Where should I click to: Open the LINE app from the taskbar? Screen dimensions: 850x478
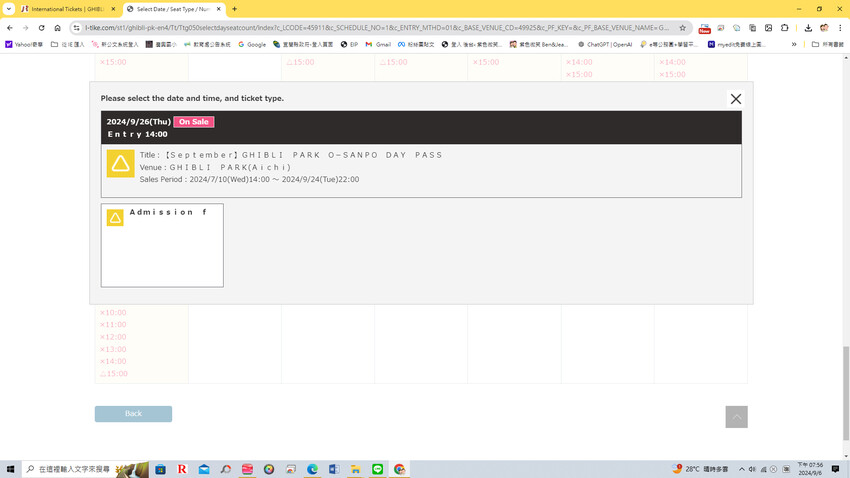pyautogui.click(x=377, y=469)
